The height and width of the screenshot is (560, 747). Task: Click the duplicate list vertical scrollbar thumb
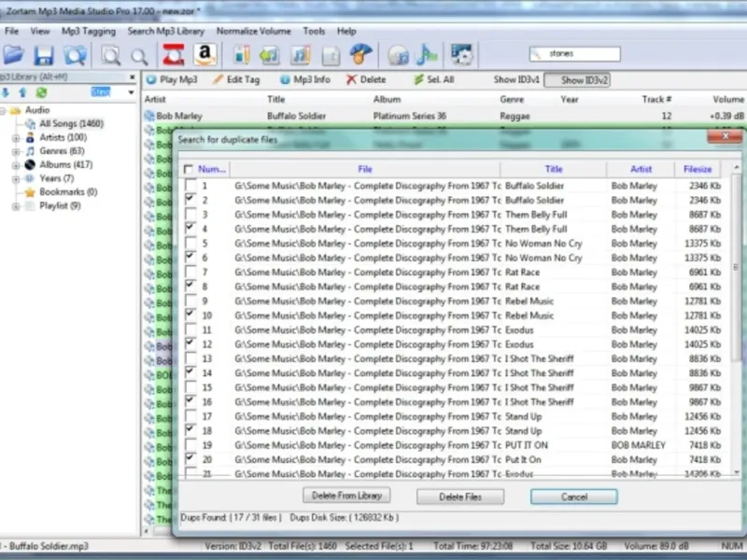tap(736, 267)
